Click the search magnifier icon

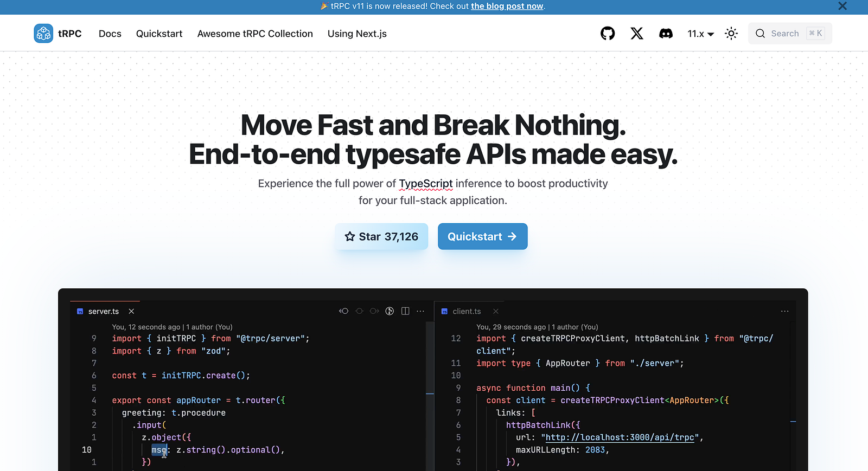[x=760, y=34]
